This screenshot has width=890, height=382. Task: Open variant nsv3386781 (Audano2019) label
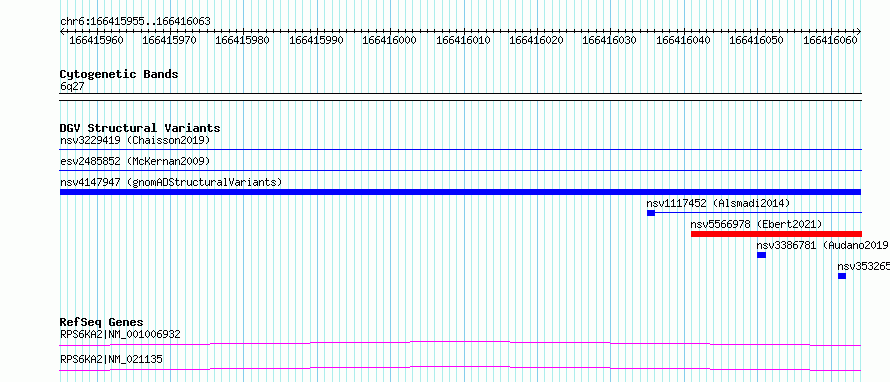click(x=823, y=245)
